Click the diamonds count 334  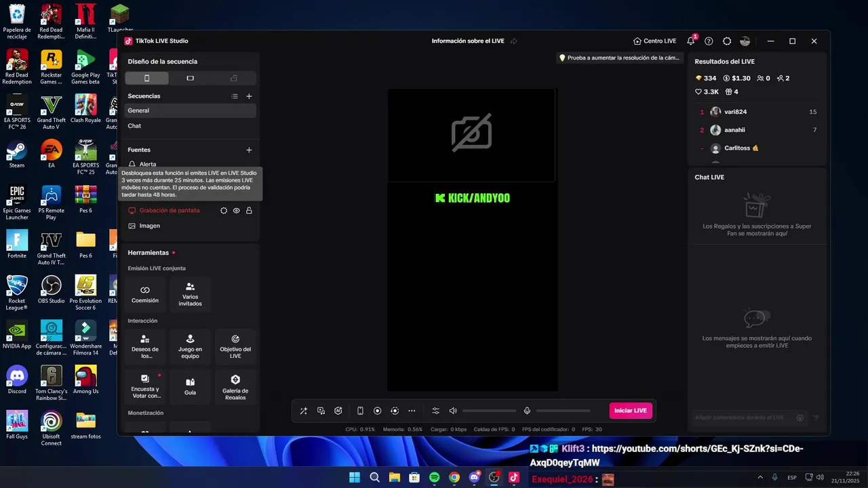click(x=705, y=79)
